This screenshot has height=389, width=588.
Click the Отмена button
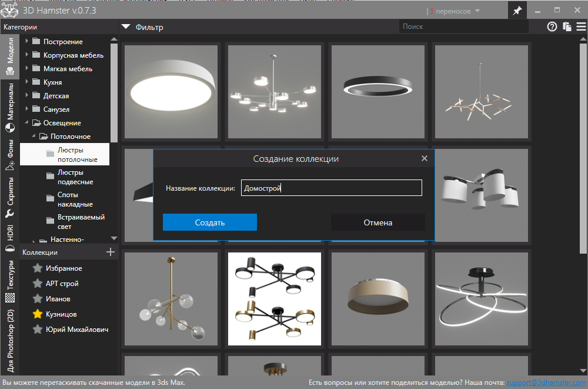click(x=378, y=222)
